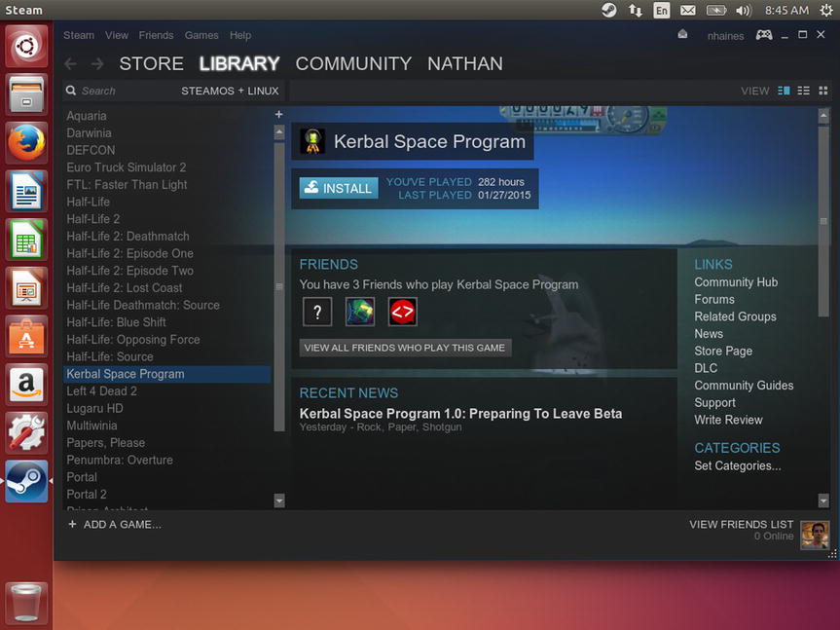Open Kerbal 1.0 Preparing To Leave Beta news
Viewport: 840px width, 630px height.
tap(460, 414)
